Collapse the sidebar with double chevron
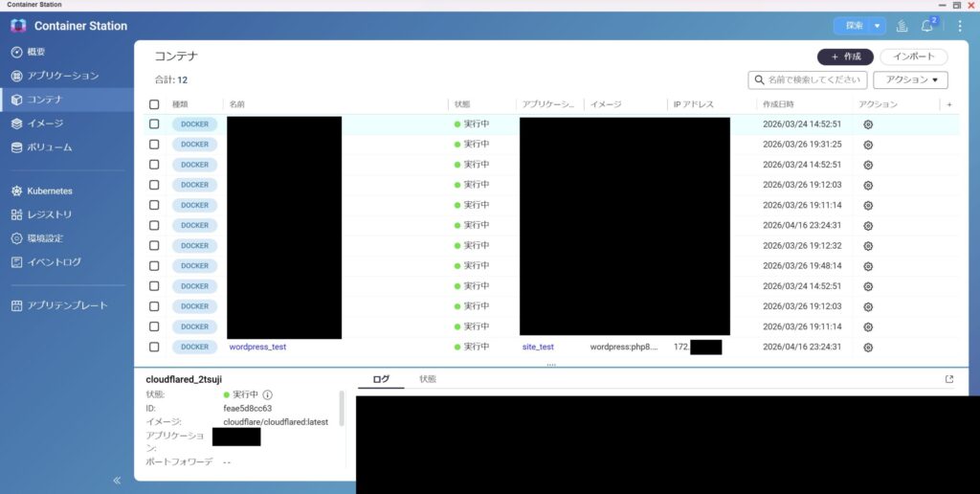980x494 pixels. click(x=117, y=481)
